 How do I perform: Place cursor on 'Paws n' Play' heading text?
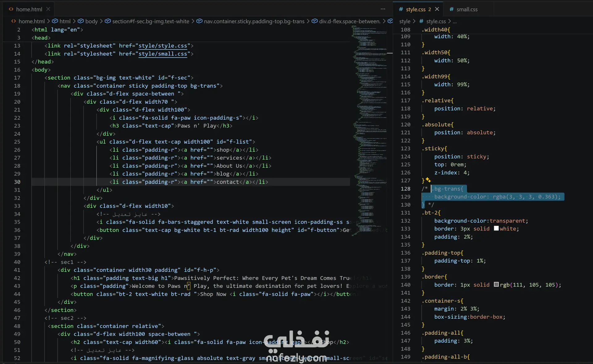coord(197,126)
